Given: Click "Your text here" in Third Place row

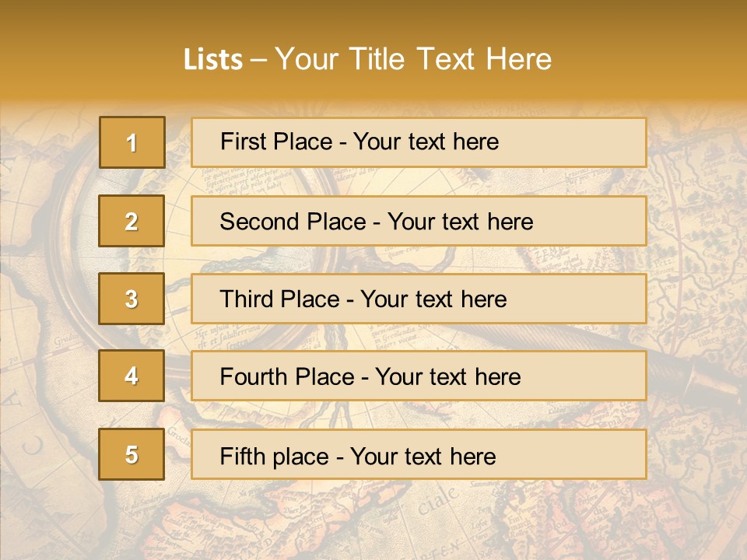Looking at the screenshot, I should 433,299.
